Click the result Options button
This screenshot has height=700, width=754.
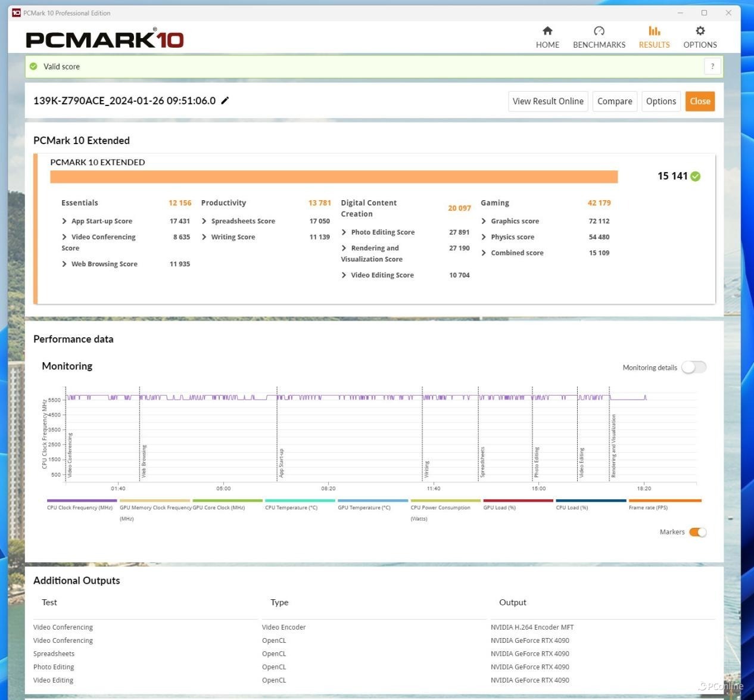click(x=661, y=101)
